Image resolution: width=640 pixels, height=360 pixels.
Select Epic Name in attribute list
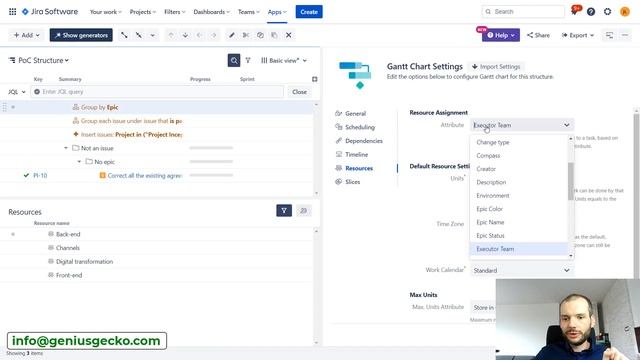tap(518, 222)
